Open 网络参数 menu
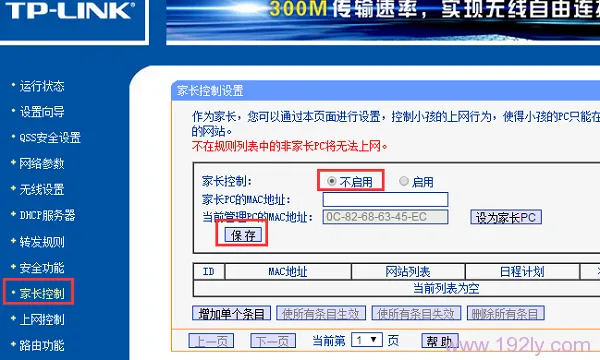Image resolution: width=600 pixels, height=360 pixels. [x=42, y=164]
